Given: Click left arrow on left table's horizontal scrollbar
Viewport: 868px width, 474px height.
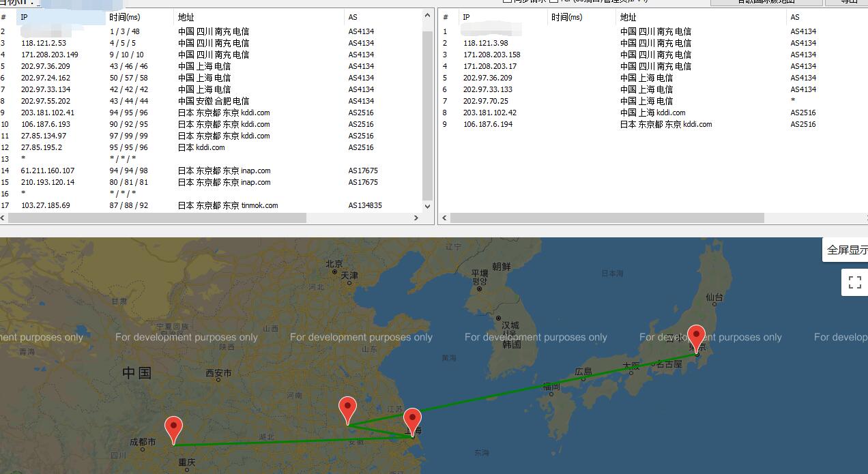Looking at the screenshot, I should pyautogui.click(x=4, y=218).
